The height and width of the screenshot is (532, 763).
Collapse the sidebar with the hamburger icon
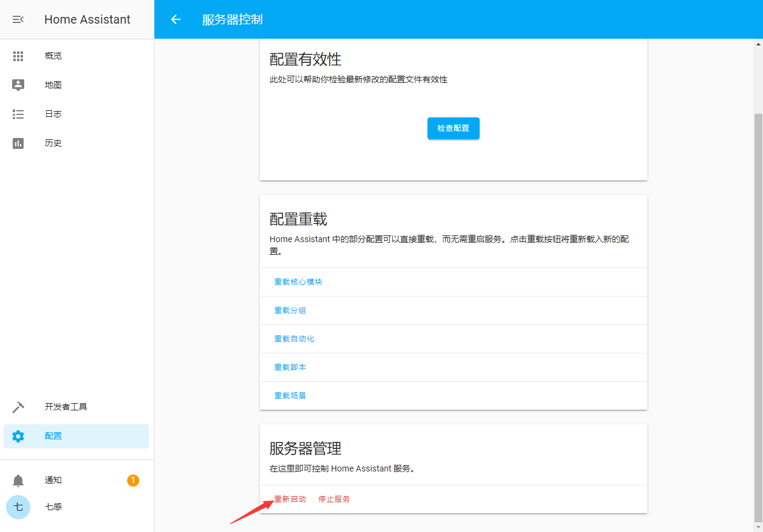(18, 19)
